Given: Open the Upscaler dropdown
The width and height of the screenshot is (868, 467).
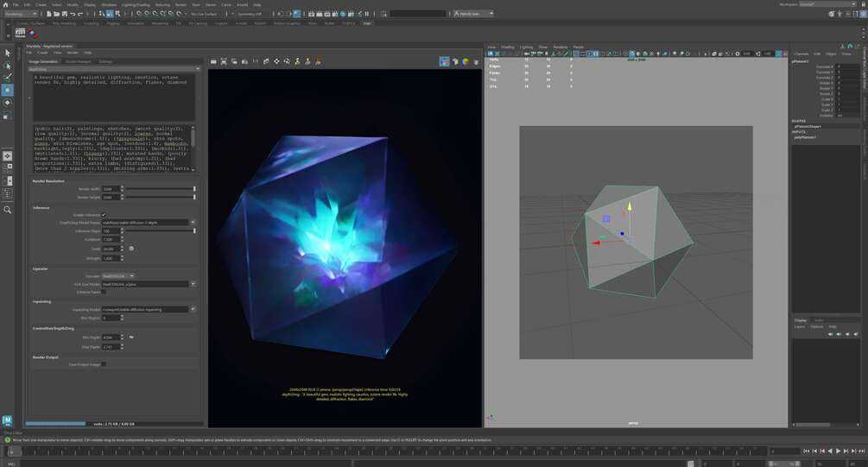Looking at the screenshot, I should [x=118, y=275].
